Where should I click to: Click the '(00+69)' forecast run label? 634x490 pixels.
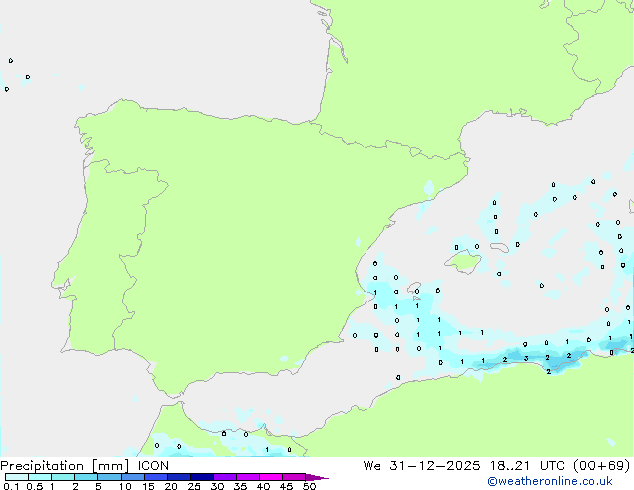click(x=602, y=466)
